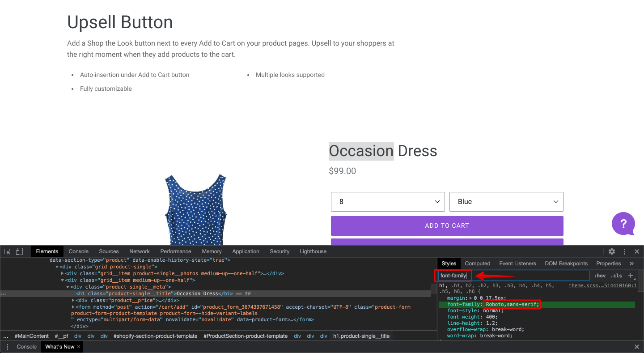This screenshot has width=644, height=353.
Task: Expand the product-single__photos div node
Action: pyautogui.click(x=63, y=273)
